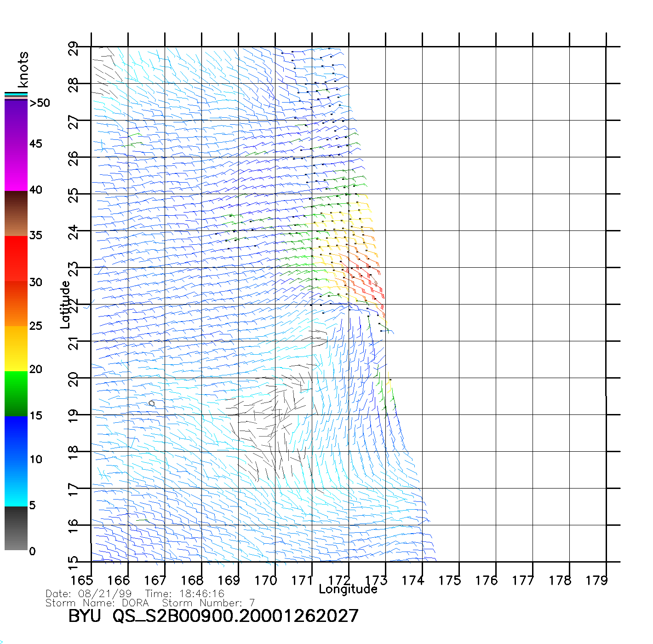Screen dimensions: 653x644
Task: Click longitude tick label 165
Action: [81, 581]
